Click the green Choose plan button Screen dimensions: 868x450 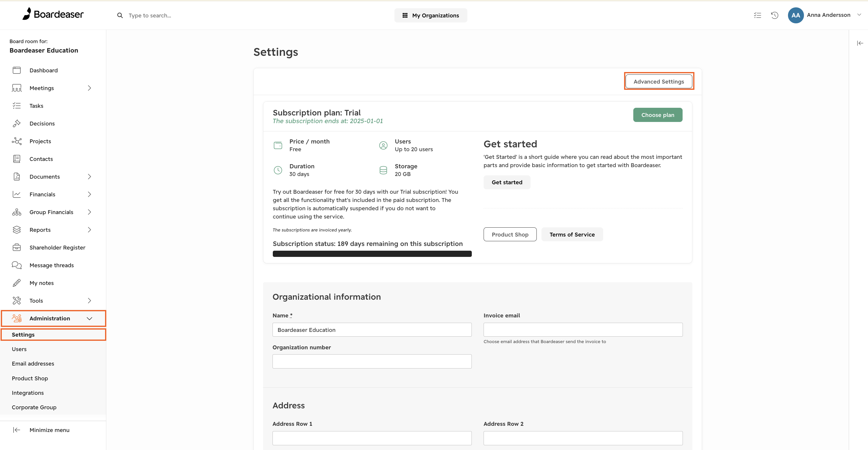657,115
